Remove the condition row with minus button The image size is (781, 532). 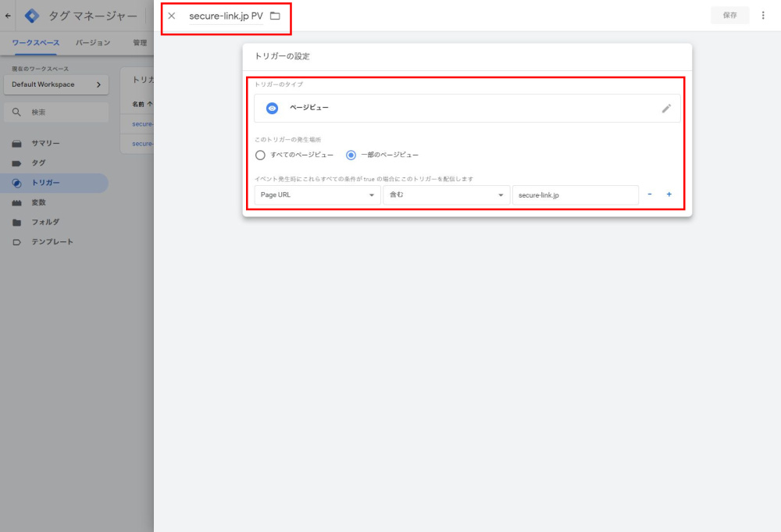(x=650, y=195)
